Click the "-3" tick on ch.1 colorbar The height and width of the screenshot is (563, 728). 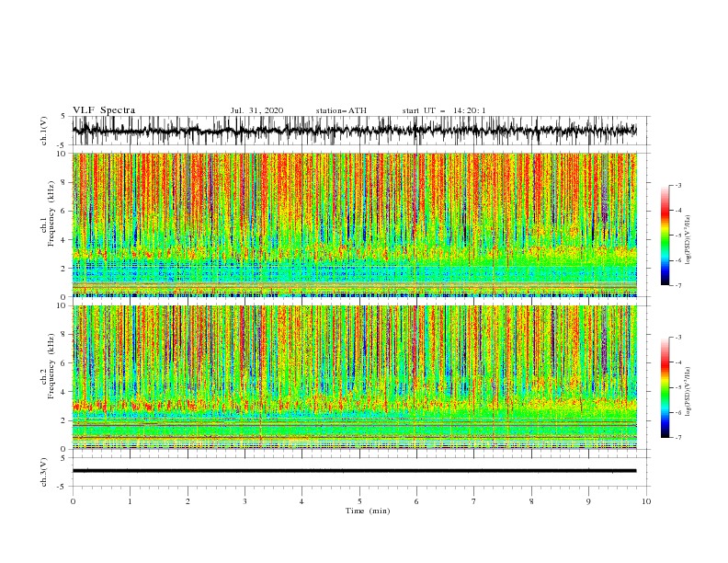pyautogui.click(x=678, y=185)
